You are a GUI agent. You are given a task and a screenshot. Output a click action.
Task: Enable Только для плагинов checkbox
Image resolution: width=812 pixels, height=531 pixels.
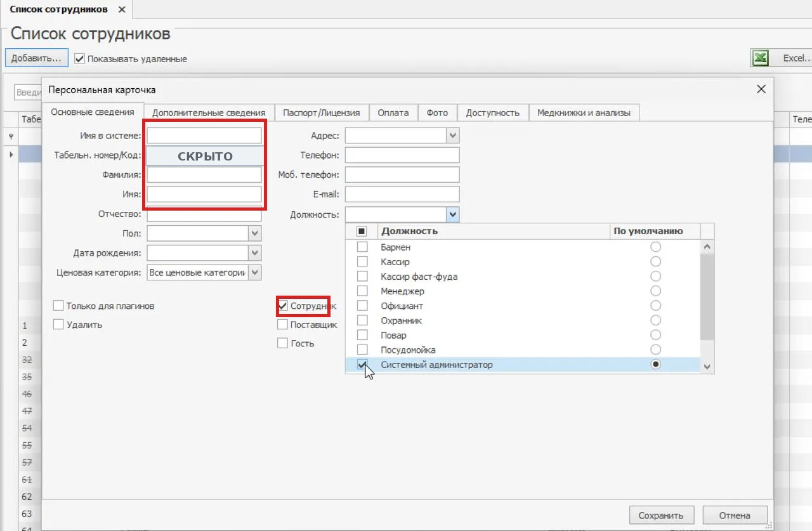58,306
